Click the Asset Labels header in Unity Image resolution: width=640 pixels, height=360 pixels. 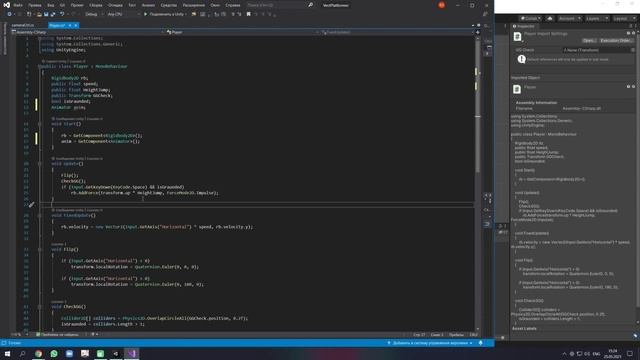pyautogui.click(x=524, y=329)
